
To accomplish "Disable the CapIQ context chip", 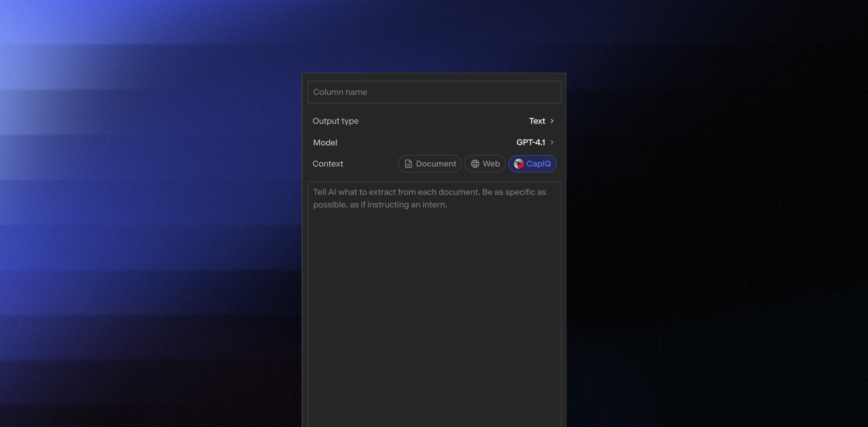I will [x=532, y=164].
